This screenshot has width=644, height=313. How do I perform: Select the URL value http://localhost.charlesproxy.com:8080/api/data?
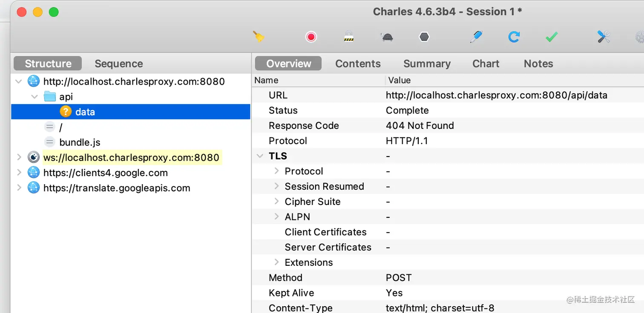point(497,95)
